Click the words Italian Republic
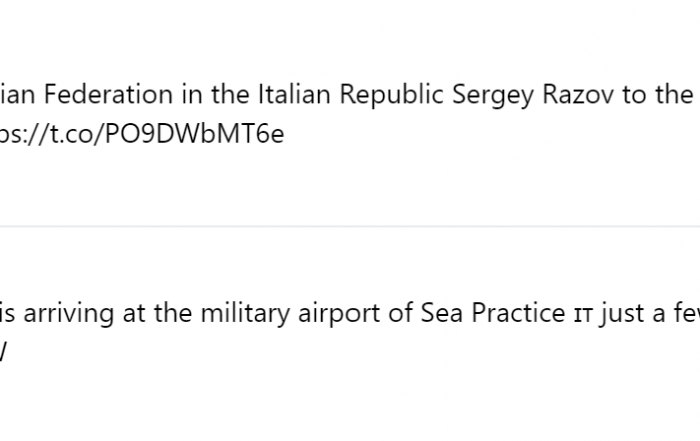 (x=350, y=94)
